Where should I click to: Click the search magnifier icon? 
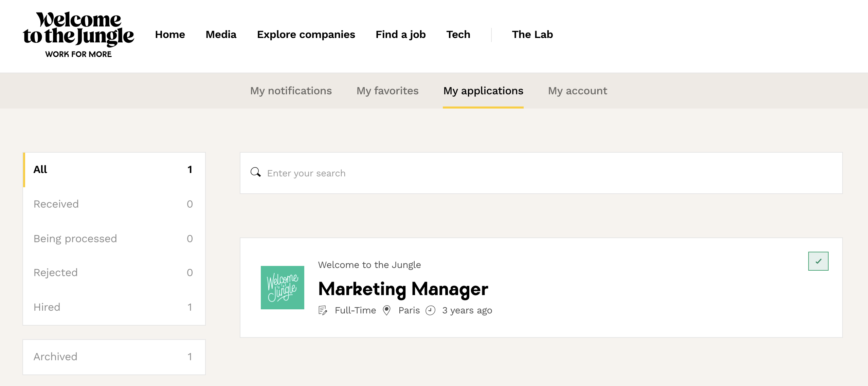point(255,172)
